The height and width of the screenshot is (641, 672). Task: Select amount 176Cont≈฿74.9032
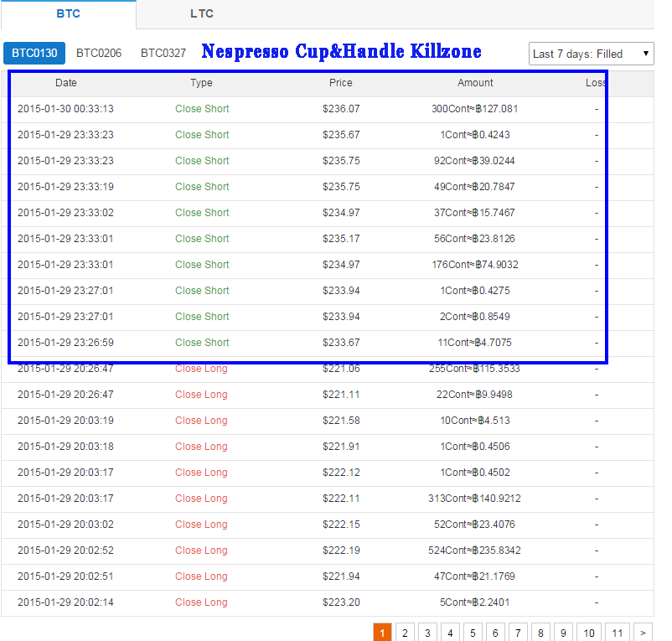475,265
